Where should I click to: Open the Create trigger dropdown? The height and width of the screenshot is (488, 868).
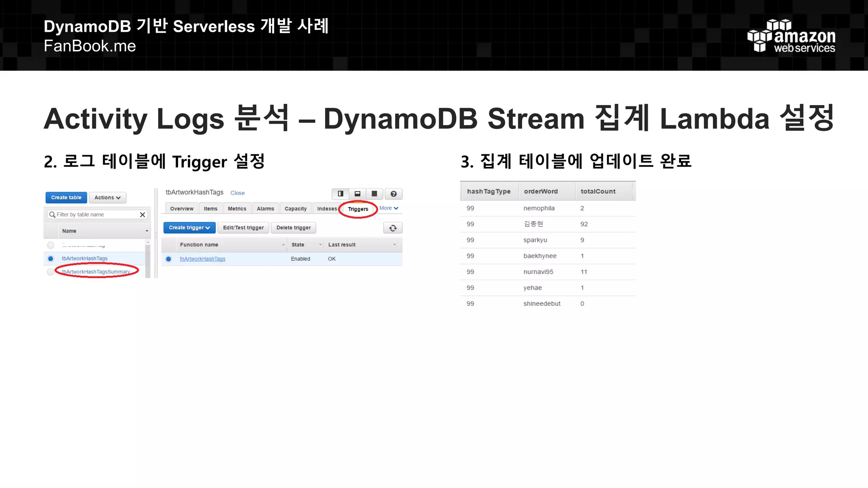pos(189,227)
